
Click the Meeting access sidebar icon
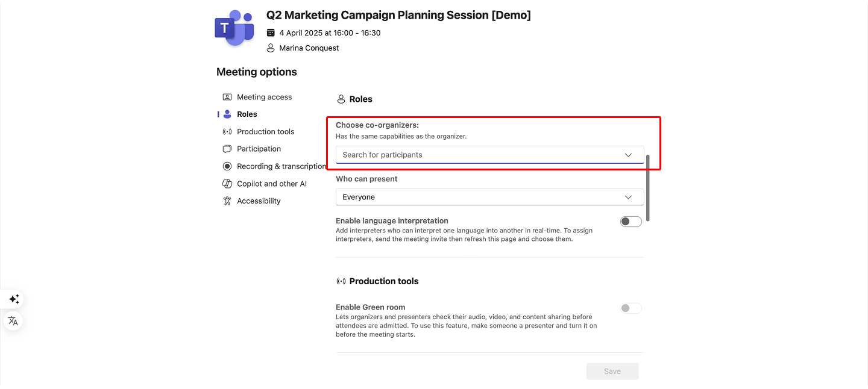[x=227, y=96]
